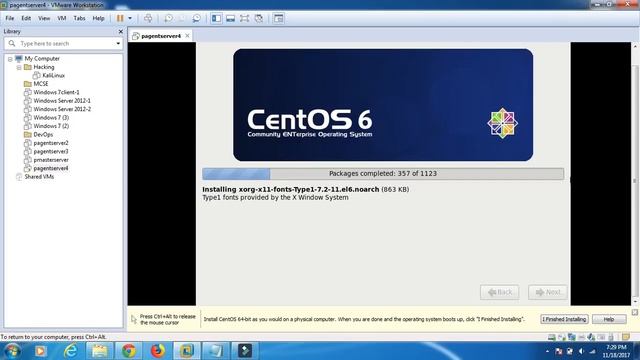Open the Windows Start button
This screenshot has height=360, width=640.
[x=12, y=351]
